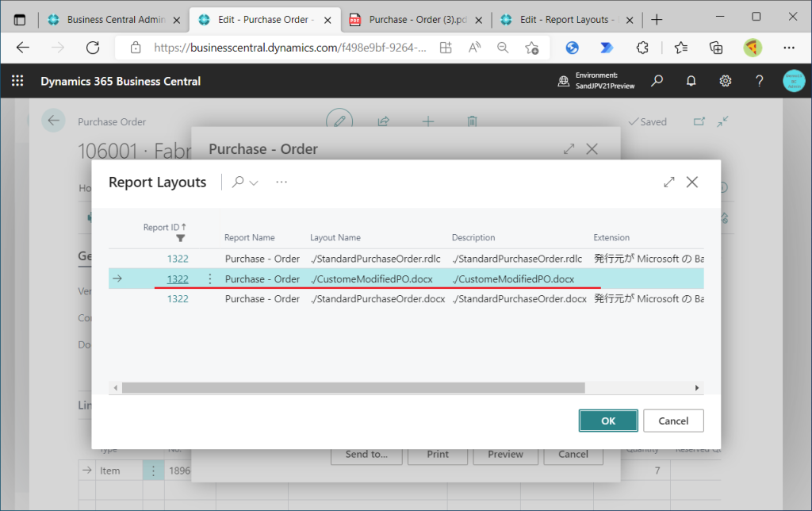
Task: Open Purchase Order in a new window
Action: [699, 121]
